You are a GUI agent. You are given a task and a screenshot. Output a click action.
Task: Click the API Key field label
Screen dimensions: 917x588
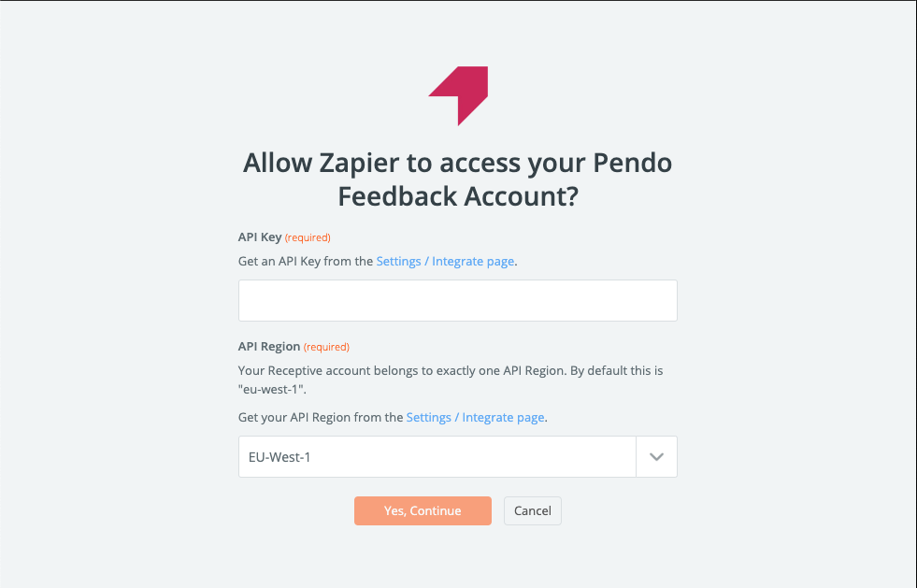click(260, 237)
